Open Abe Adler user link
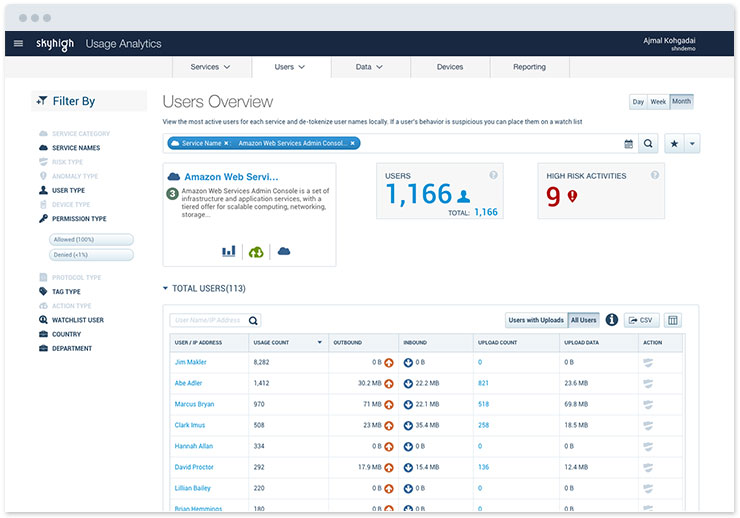 pos(188,383)
